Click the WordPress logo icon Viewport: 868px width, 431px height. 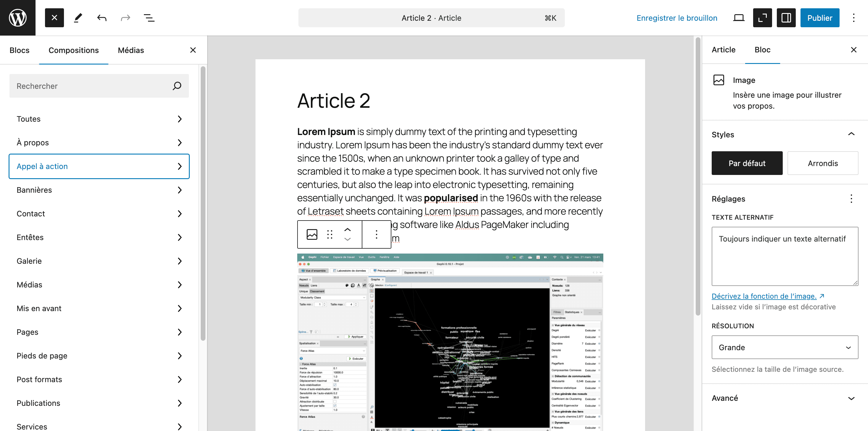(17, 17)
